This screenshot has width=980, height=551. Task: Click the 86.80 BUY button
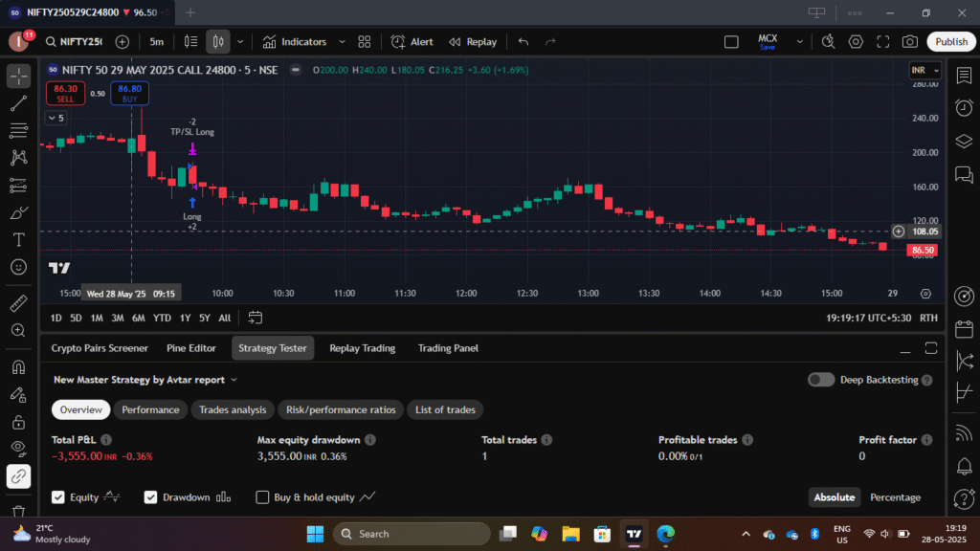click(129, 94)
